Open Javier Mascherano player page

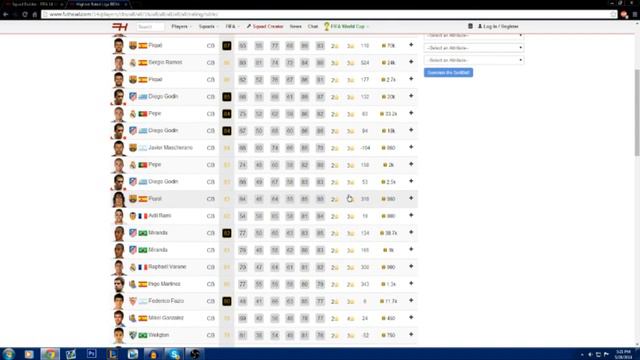(171, 147)
